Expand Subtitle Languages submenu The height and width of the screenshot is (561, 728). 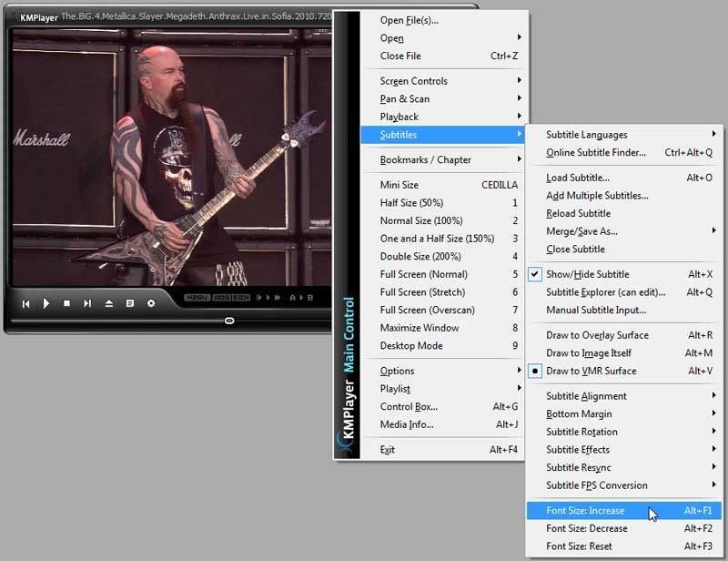(x=622, y=135)
